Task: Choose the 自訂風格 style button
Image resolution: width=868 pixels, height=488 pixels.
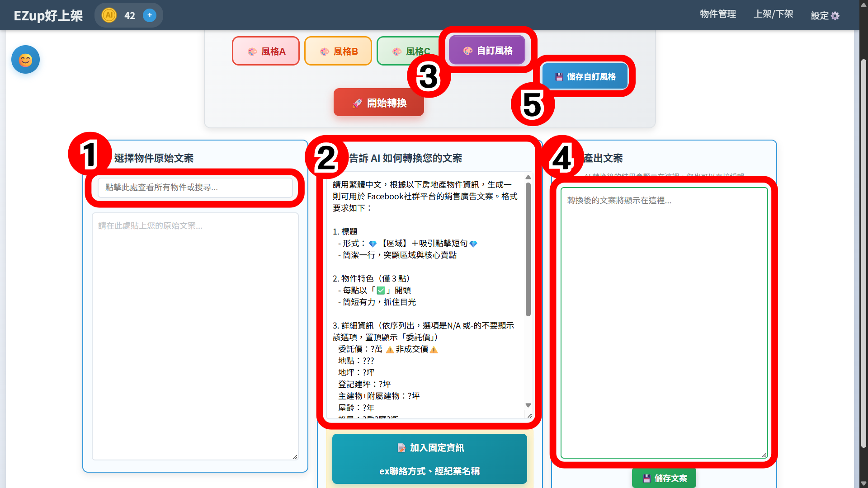Action: pos(487,50)
